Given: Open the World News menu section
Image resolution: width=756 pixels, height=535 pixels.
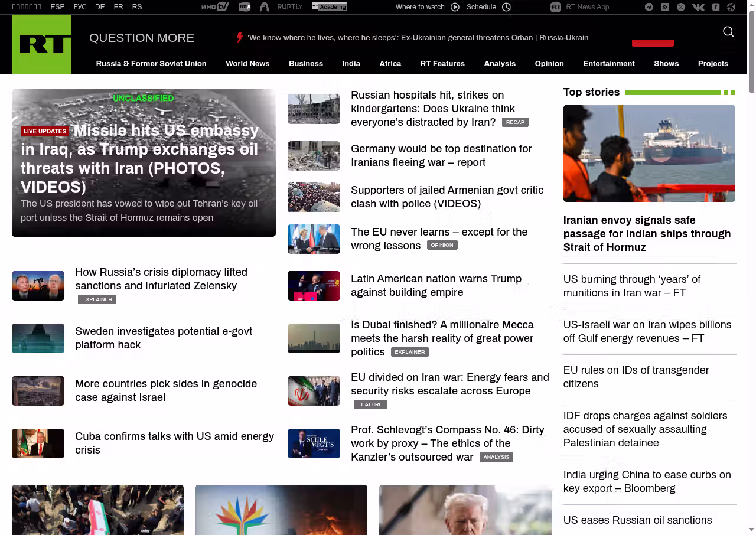Looking at the screenshot, I should click(247, 64).
